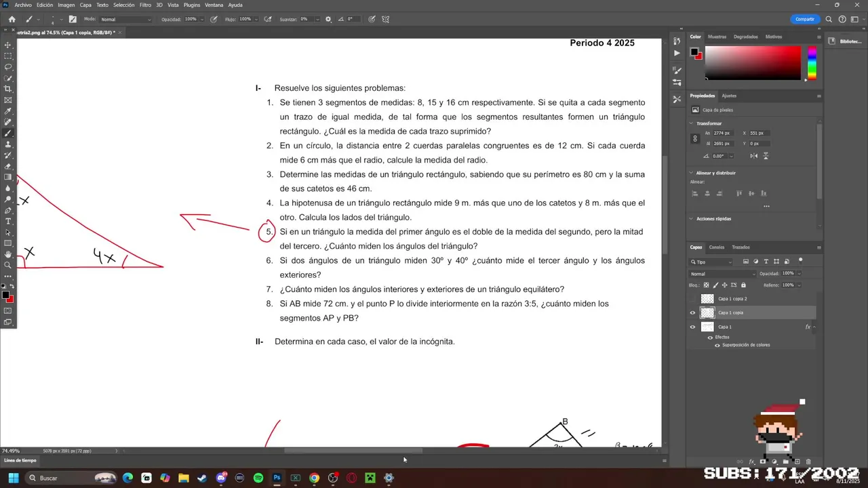The width and height of the screenshot is (868, 488).
Task: Filter layers by pixel layers icon
Action: pyautogui.click(x=746, y=262)
